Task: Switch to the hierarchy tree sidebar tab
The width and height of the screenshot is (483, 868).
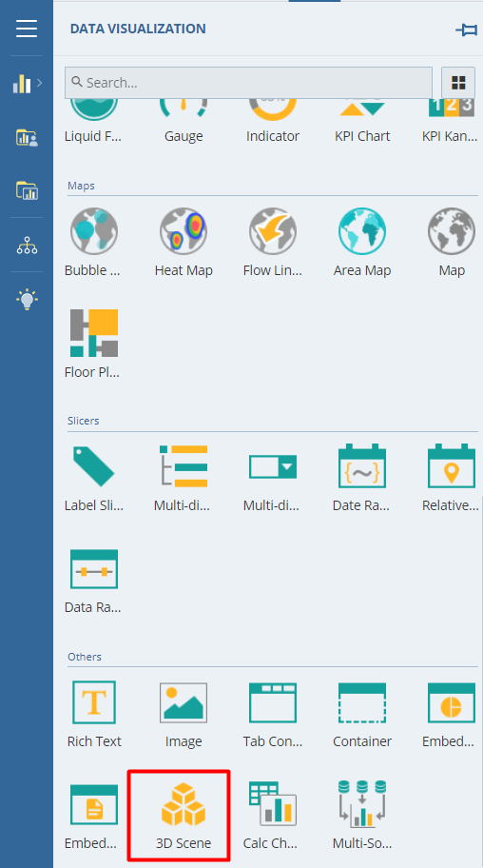Action: pos(27,245)
